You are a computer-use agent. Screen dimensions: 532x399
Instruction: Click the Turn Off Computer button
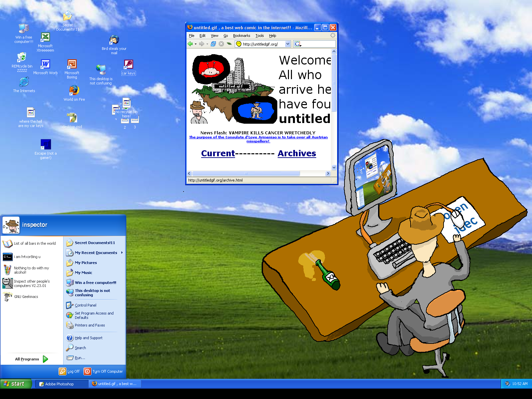pos(103,371)
